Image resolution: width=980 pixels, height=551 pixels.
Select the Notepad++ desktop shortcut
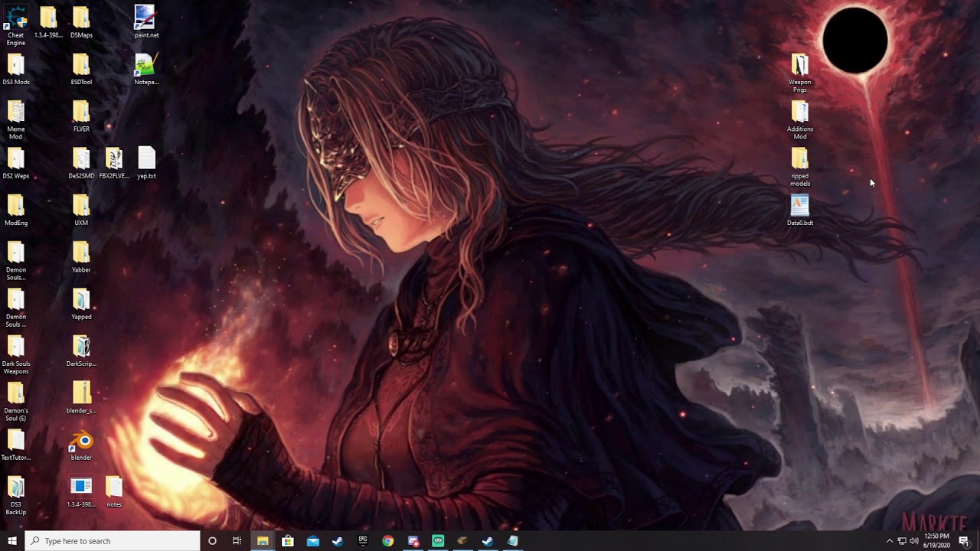pos(146,69)
